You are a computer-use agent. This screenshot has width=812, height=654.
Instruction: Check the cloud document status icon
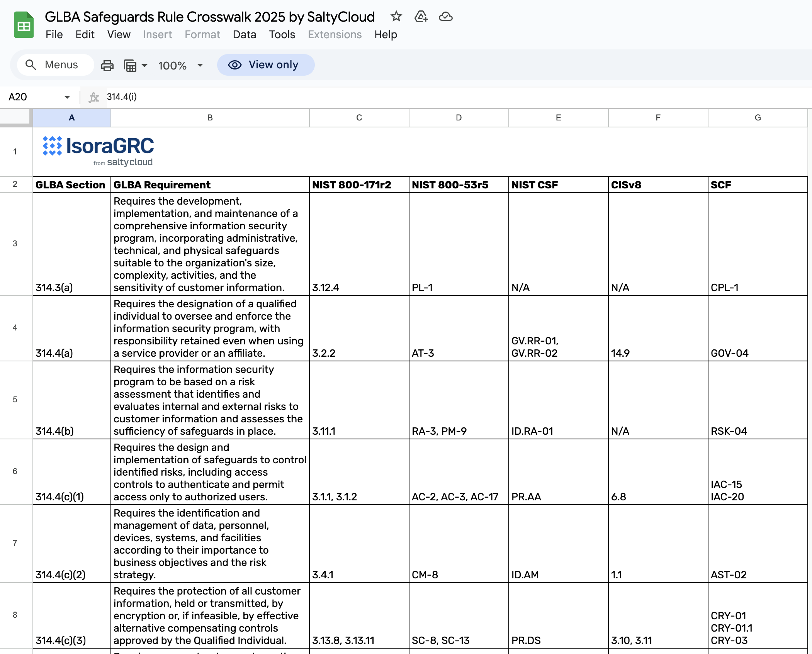(445, 17)
